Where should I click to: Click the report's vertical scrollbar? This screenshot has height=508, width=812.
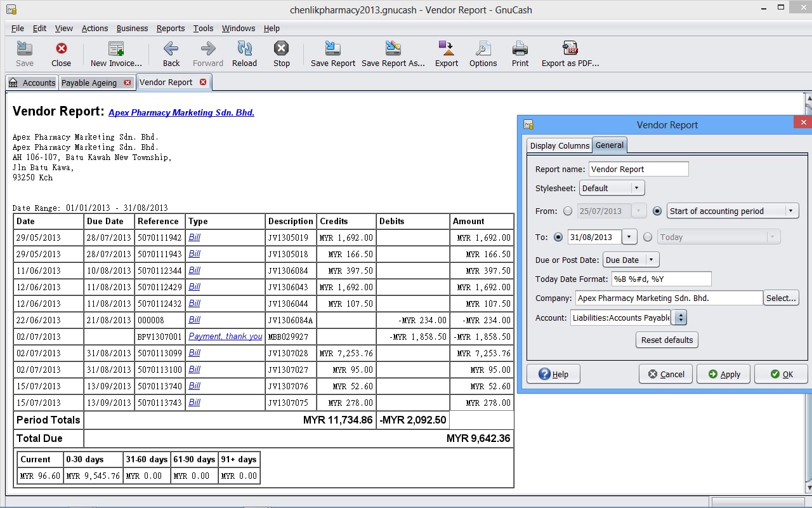808,292
